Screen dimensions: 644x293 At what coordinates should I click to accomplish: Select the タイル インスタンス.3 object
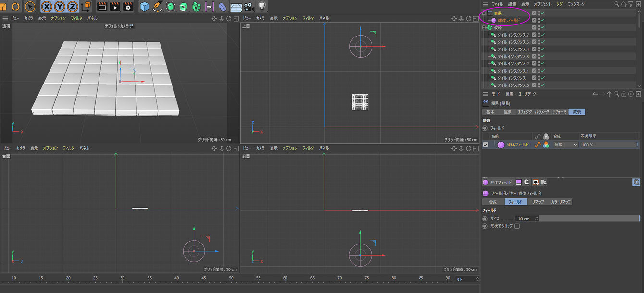click(x=513, y=57)
